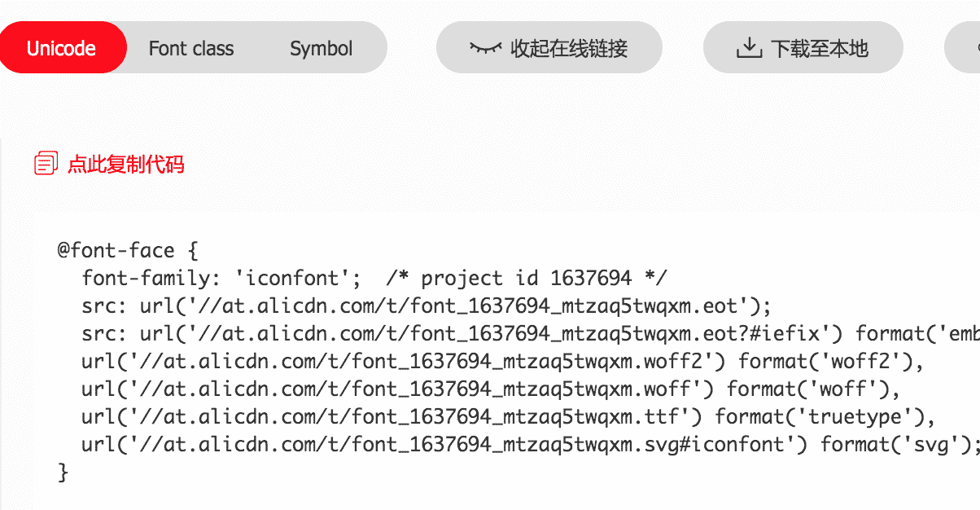Viewport: 980px width, 510px height.
Task: Select the Unicode tab
Action: pyautogui.click(x=61, y=48)
